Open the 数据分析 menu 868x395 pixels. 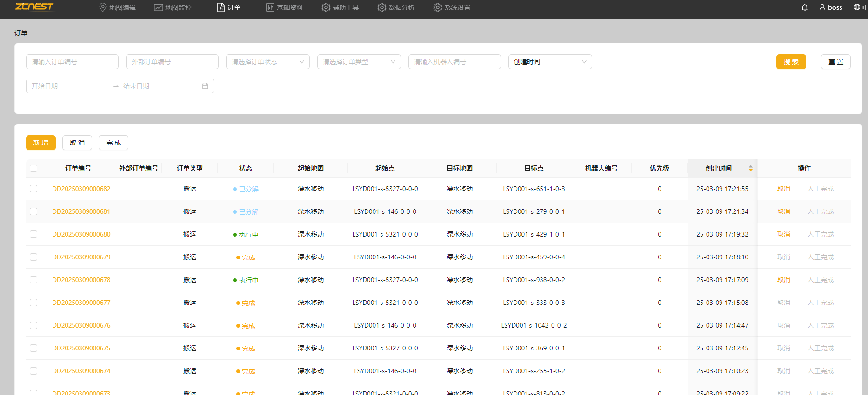point(396,7)
